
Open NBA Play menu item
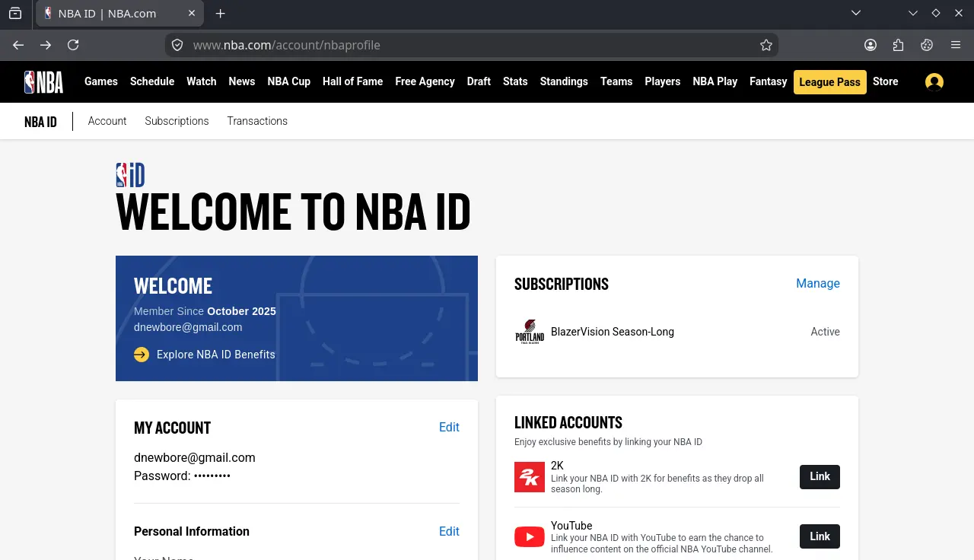point(715,81)
